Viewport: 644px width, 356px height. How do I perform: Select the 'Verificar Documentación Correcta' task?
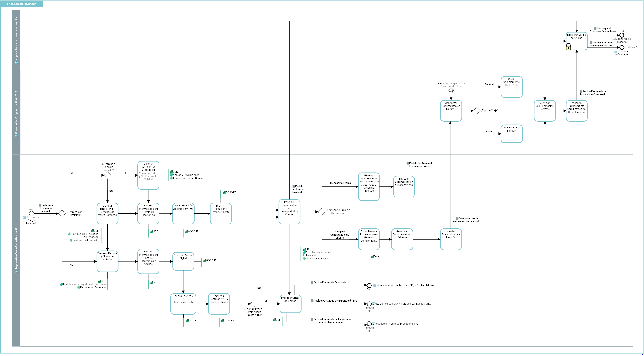[545, 111]
